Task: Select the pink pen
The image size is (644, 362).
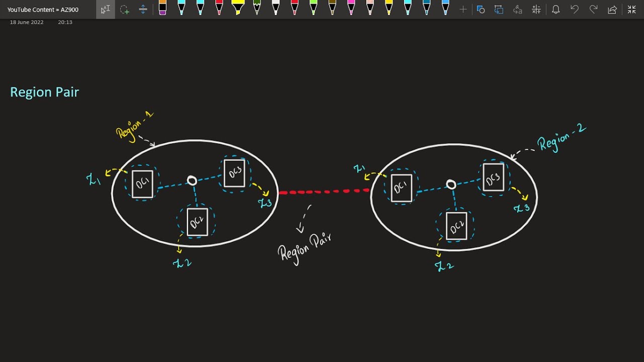Action: [x=351, y=8]
